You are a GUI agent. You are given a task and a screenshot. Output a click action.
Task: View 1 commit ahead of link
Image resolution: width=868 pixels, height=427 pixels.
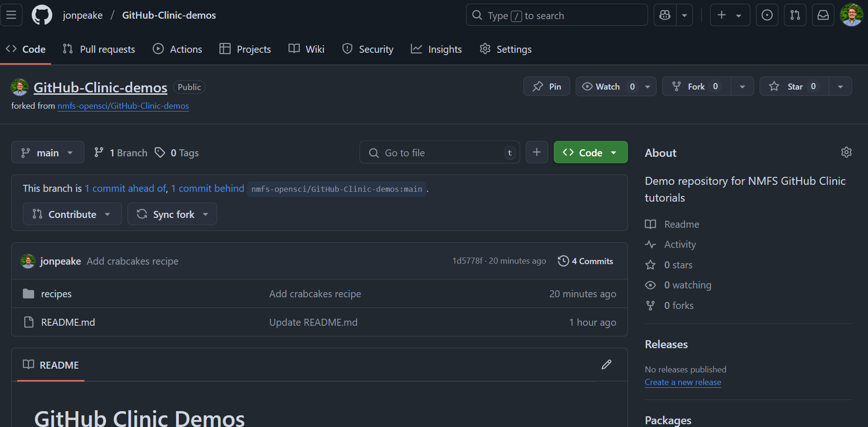pos(125,189)
